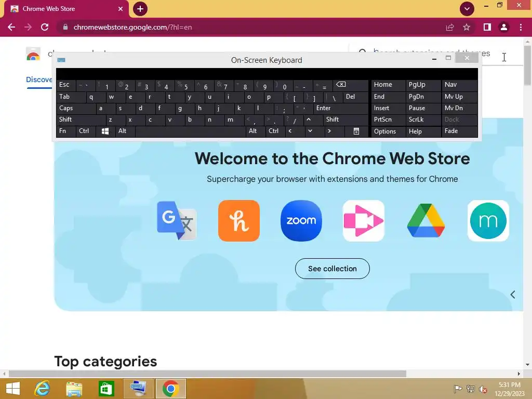532x399 pixels.
Task: Click the Zoom extension icon
Action: tap(301, 220)
